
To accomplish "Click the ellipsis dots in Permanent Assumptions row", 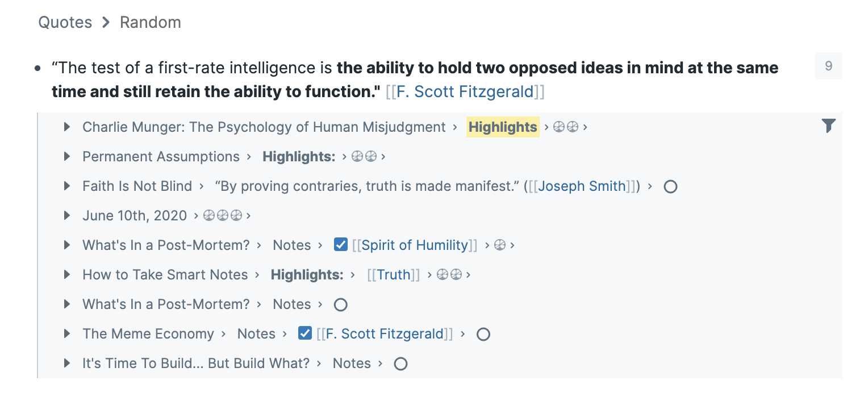I will point(364,157).
